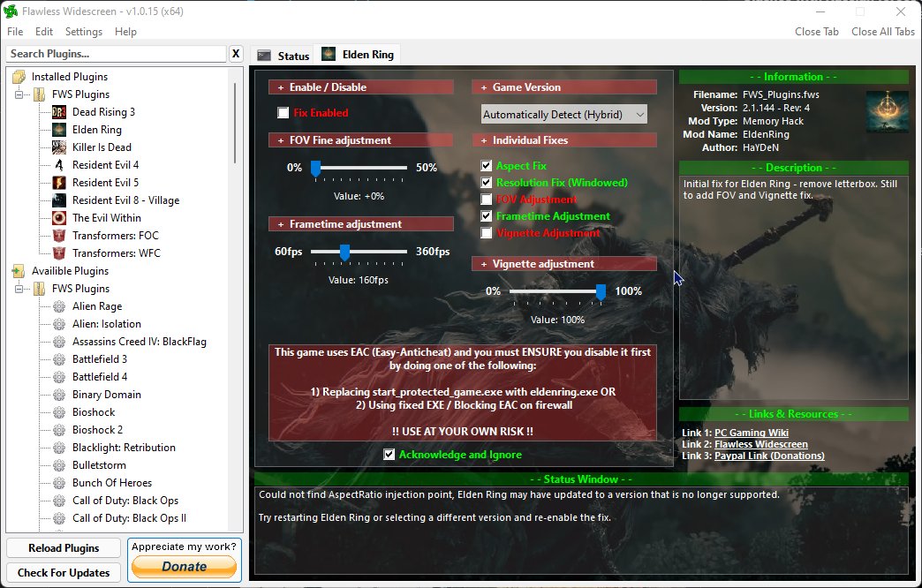The width and height of the screenshot is (922, 588).
Task: Click the Elden Ring thumbnail in Information panel
Action: [x=888, y=111]
